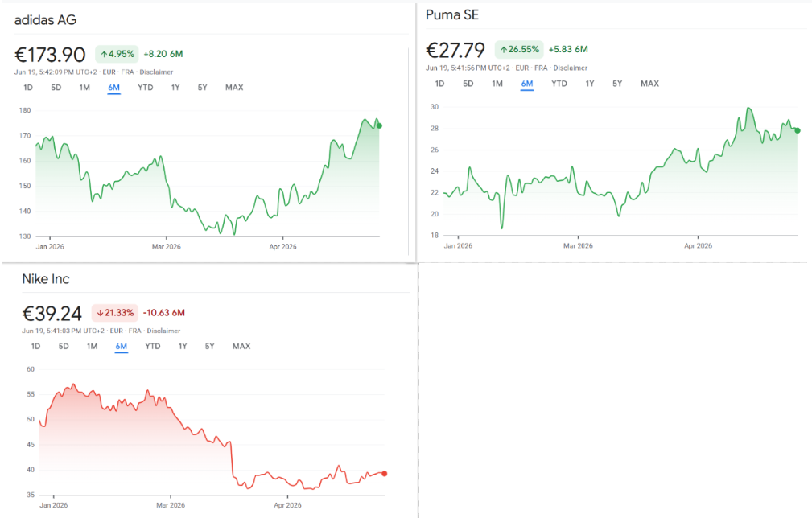Select 5D range on Nike Inc chart
The width and height of the screenshot is (812, 518).
pos(64,346)
